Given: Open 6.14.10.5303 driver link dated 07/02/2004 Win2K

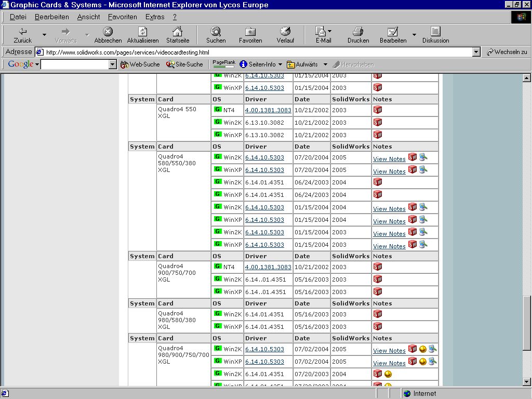Looking at the screenshot, I should click(x=264, y=349).
